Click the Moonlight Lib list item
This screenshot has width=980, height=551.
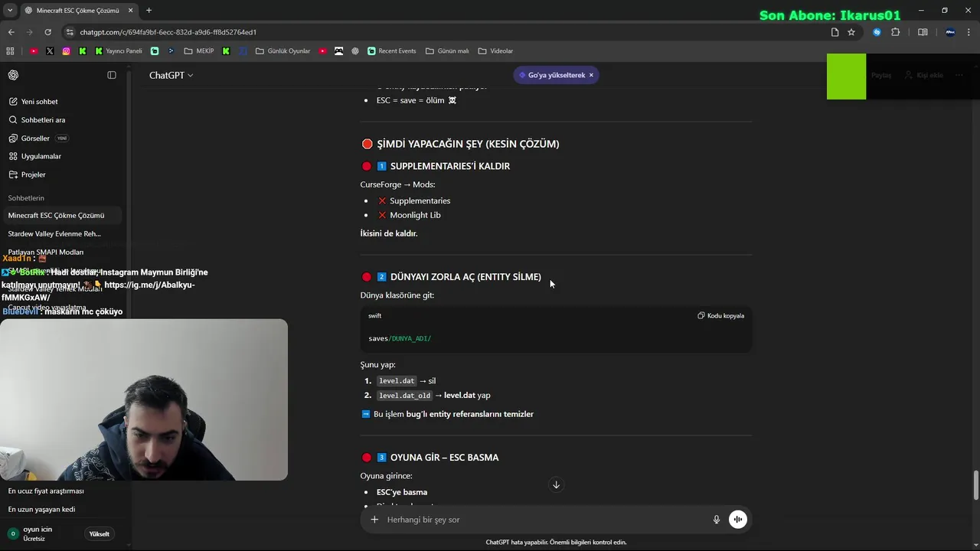[x=409, y=215]
